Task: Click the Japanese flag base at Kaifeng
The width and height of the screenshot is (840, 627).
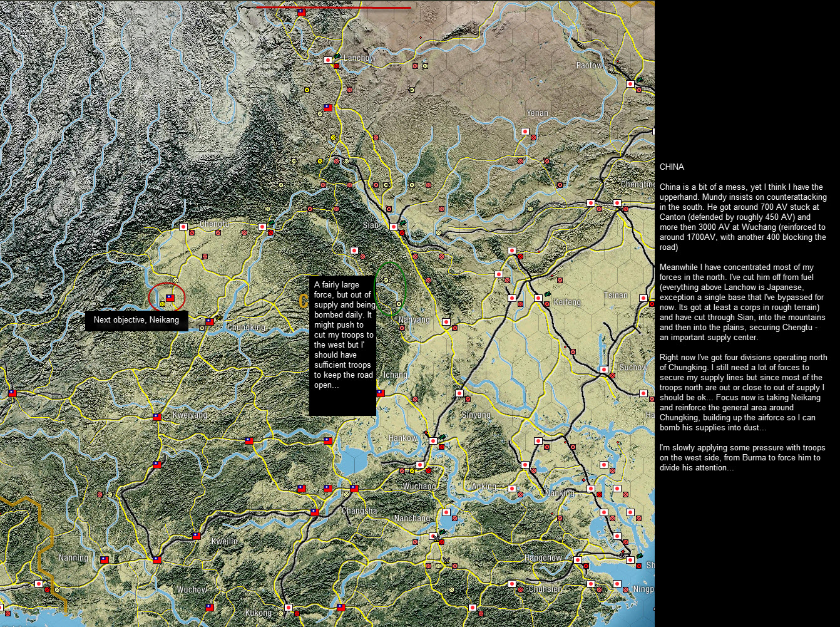Action: (x=538, y=298)
